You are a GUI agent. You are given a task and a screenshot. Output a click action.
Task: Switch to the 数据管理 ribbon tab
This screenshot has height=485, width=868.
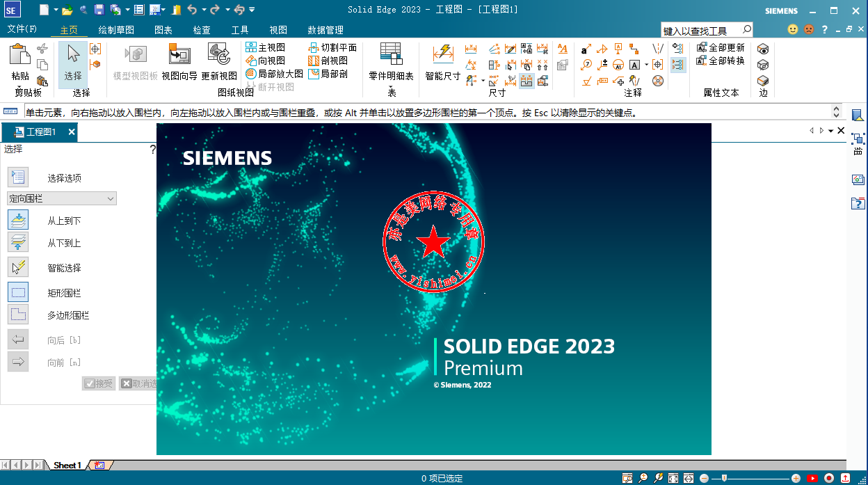coord(325,30)
